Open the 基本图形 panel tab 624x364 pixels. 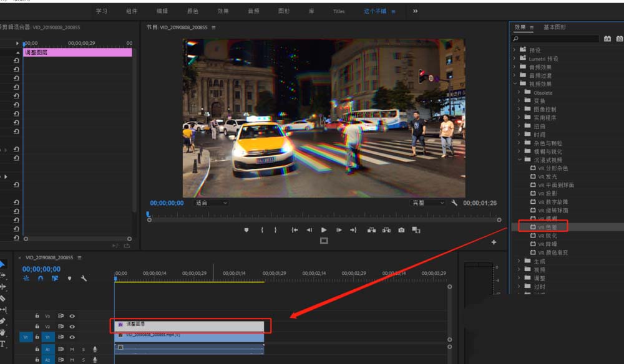point(555,27)
